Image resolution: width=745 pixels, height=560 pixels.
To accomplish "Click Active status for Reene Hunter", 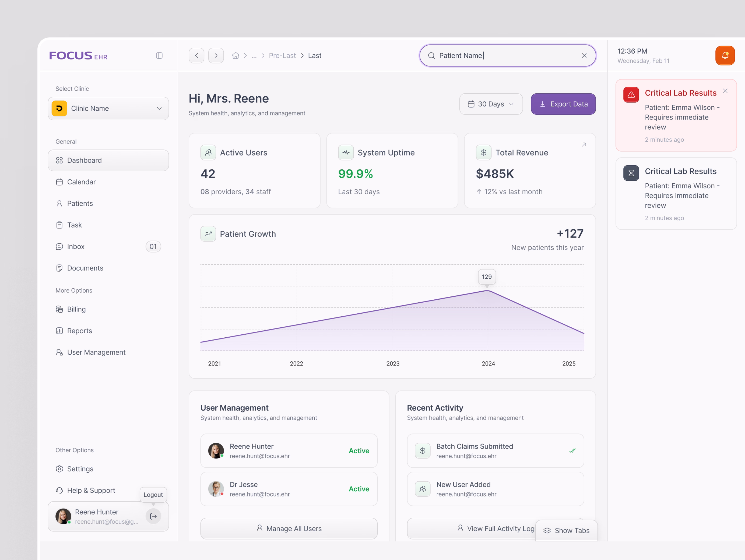I will (359, 451).
